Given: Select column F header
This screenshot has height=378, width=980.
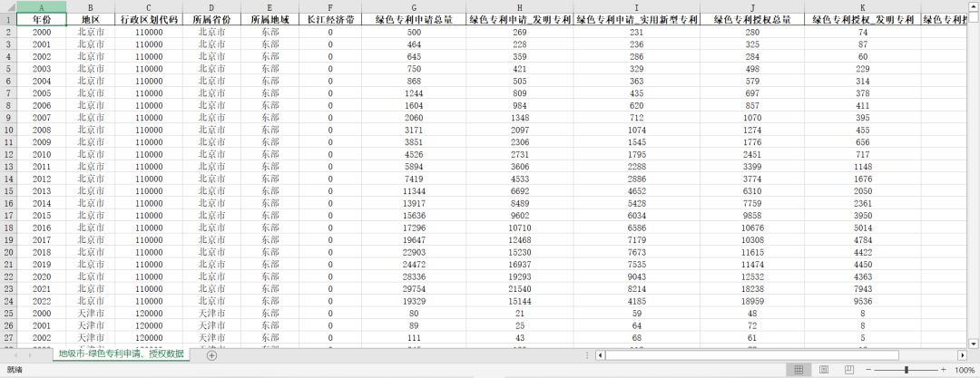Looking at the screenshot, I should [330, 7].
